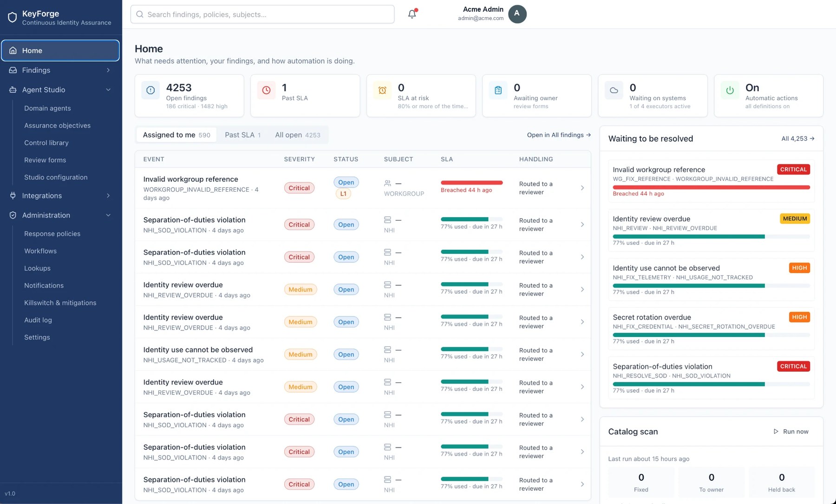836x504 pixels.
Task: Click the Agent Studio robot icon
Action: (13, 90)
